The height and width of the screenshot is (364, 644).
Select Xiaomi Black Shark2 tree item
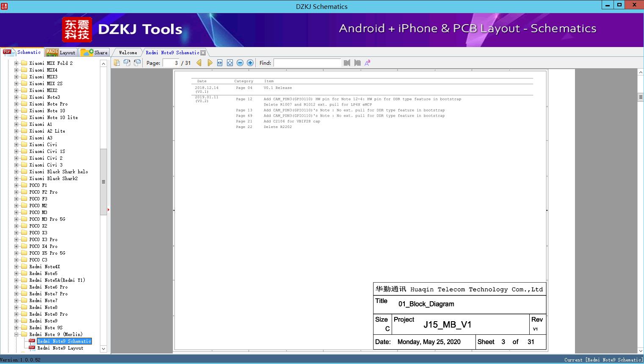[x=53, y=178]
